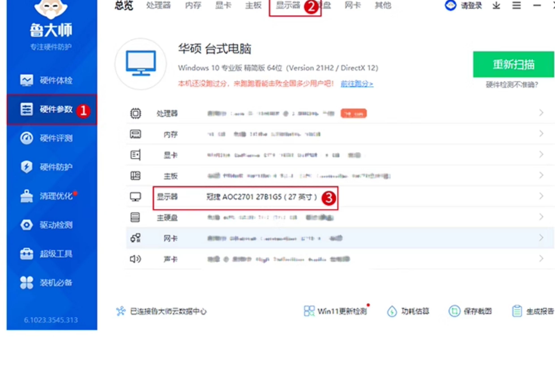
Task: Click the 前往跑分 link
Action: (x=357, y=84)
